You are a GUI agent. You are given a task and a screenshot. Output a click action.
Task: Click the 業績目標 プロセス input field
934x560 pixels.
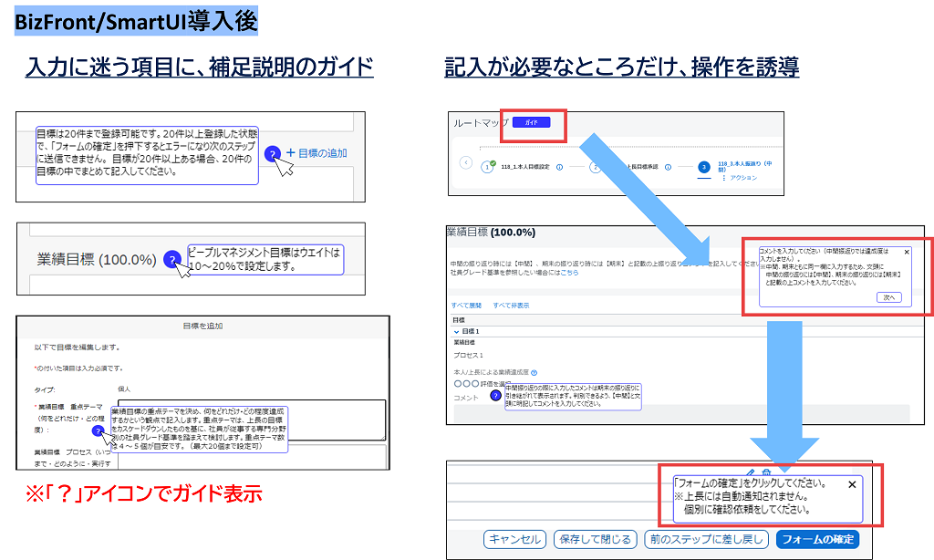point(252,457)
